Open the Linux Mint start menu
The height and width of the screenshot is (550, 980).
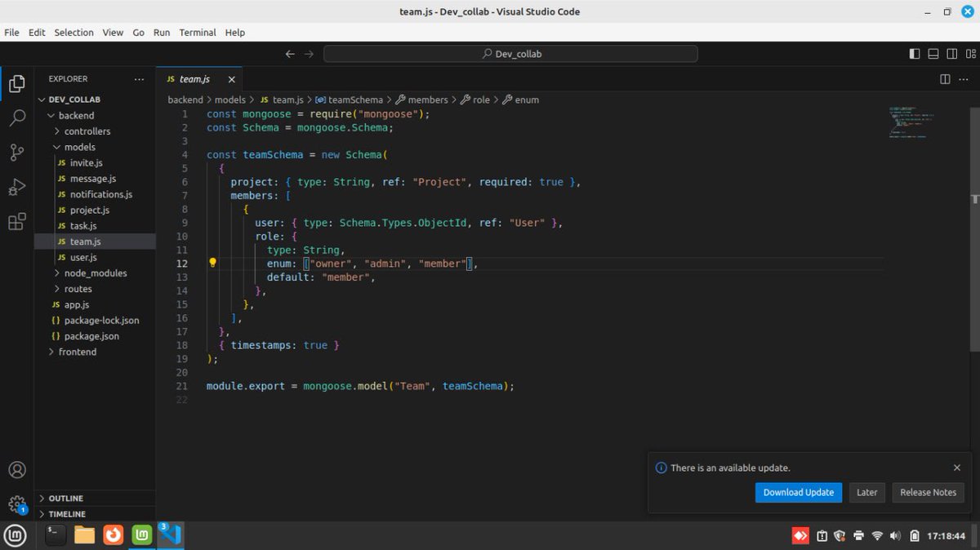[16, 535]
